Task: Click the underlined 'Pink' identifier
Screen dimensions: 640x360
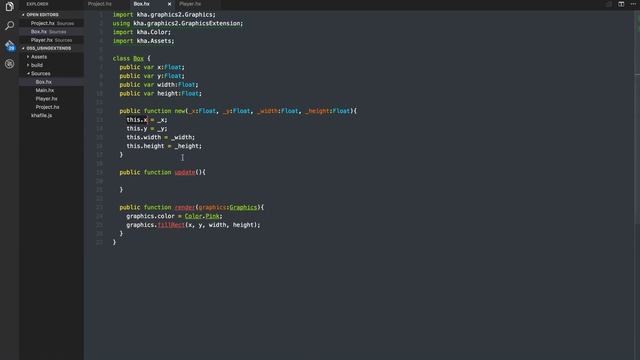Action: tap(212, 216)
